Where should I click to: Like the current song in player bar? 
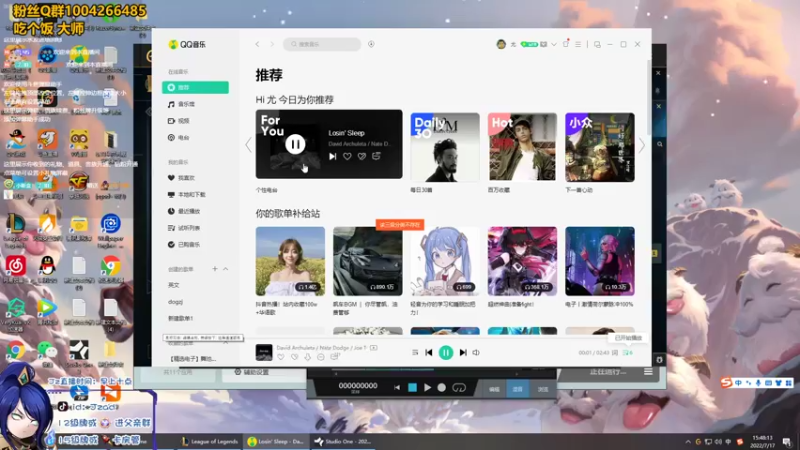[x=281, y=357]
